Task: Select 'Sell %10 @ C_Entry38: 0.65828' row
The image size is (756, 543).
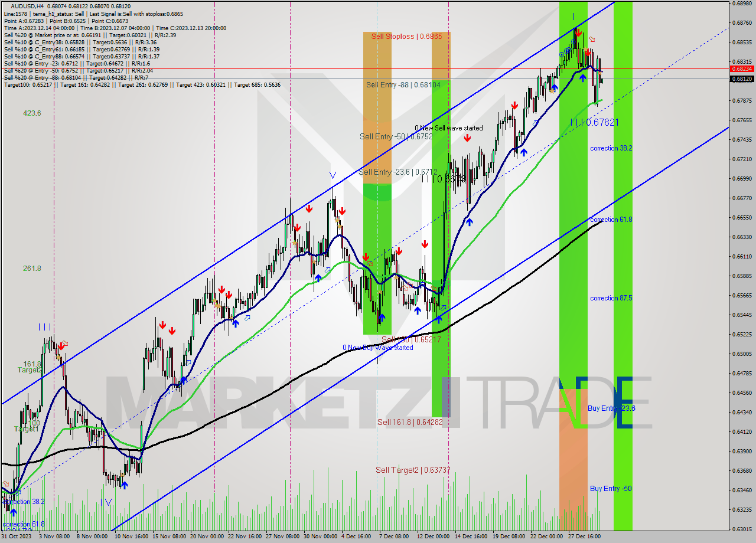Action: click(80, 42)
